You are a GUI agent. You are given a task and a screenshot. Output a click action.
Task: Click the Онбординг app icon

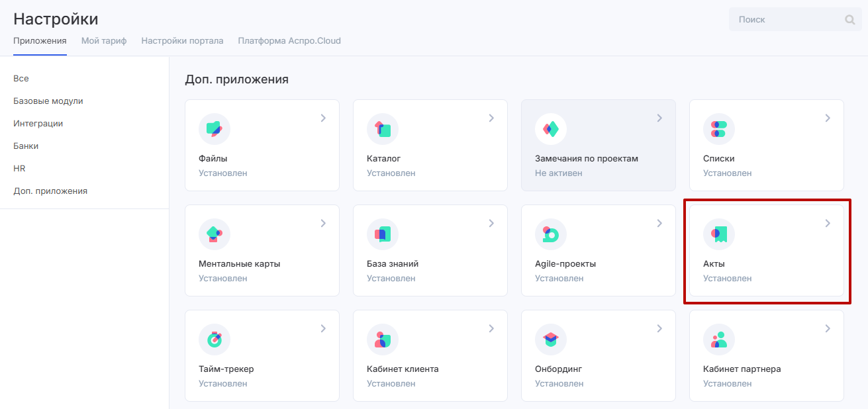pyautogui.click(x=551, y=340)
